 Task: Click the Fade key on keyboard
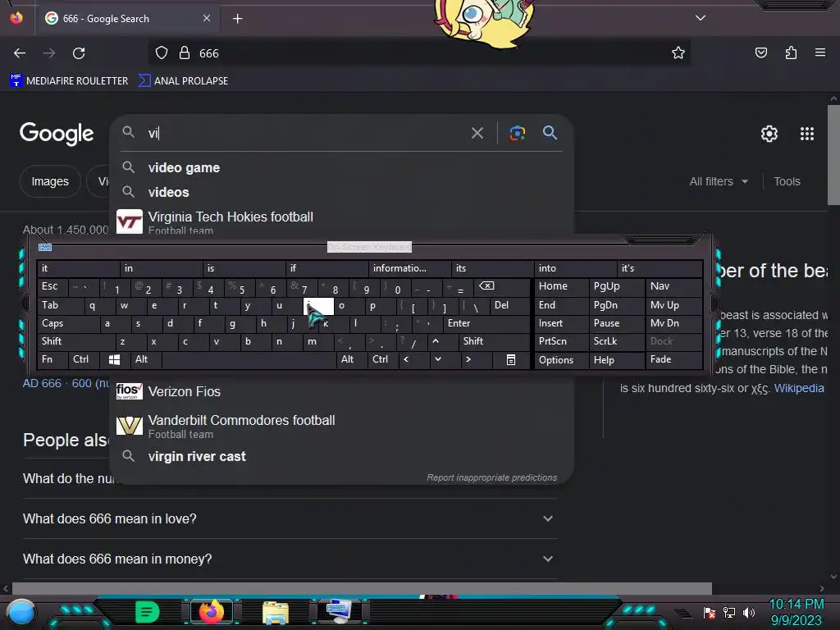point(674,359)
